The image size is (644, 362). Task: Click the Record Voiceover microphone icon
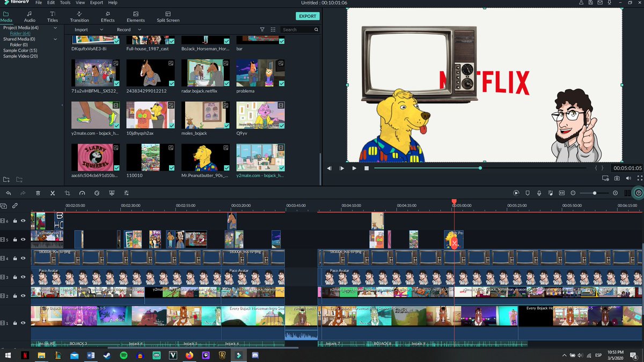point(539,193)
